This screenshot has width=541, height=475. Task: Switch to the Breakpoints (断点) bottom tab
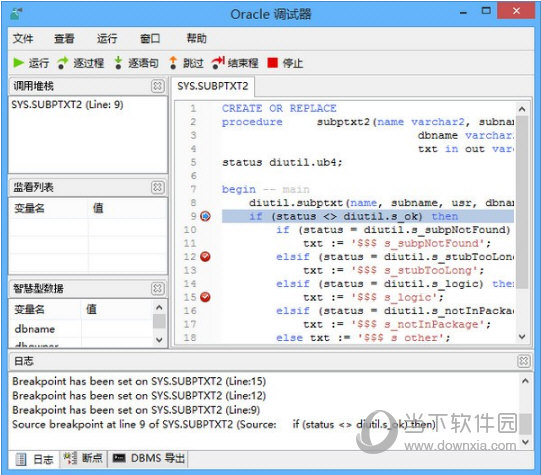[83, 459]
